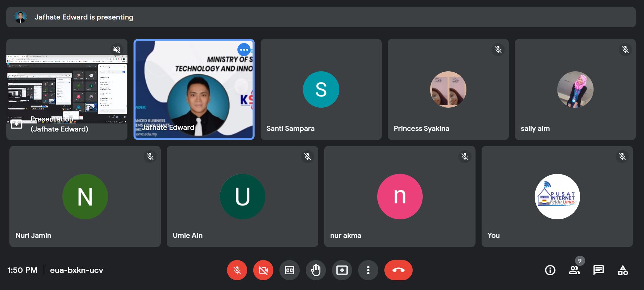Raise hand in the meeting
Screen dimensions: 644x290
[315, 270]
